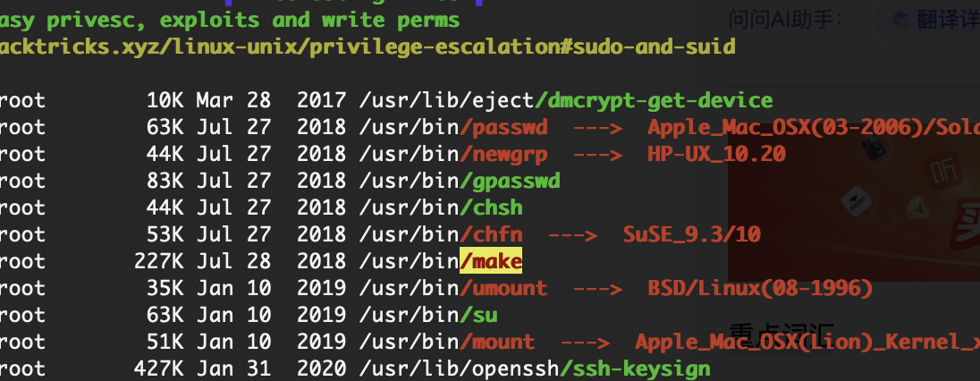
Task: Click the 翻译 translate button
Action: click(x=935, y=20)
